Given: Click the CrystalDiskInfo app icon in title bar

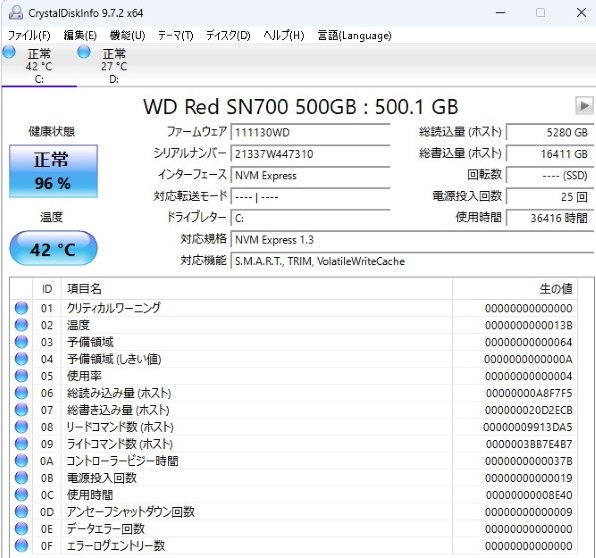Looking at the screenshot, I should coord(16,13).
